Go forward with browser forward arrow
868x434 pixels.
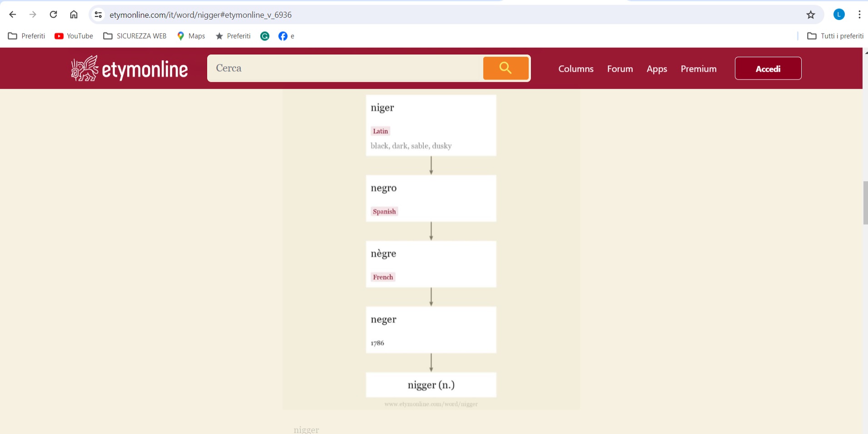pos(33,15)
